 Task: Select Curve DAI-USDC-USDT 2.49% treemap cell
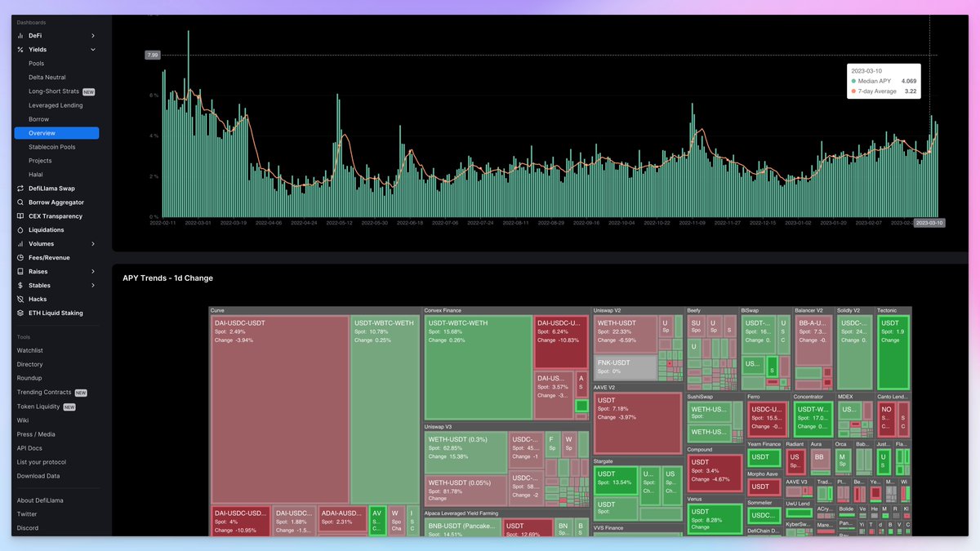279,410
